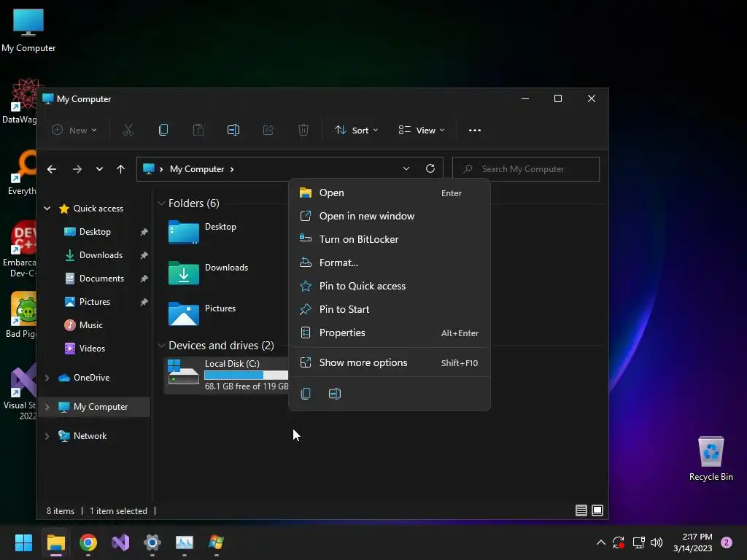
Task: Open the clock and date panel
Action: click(x=693, y=542)
